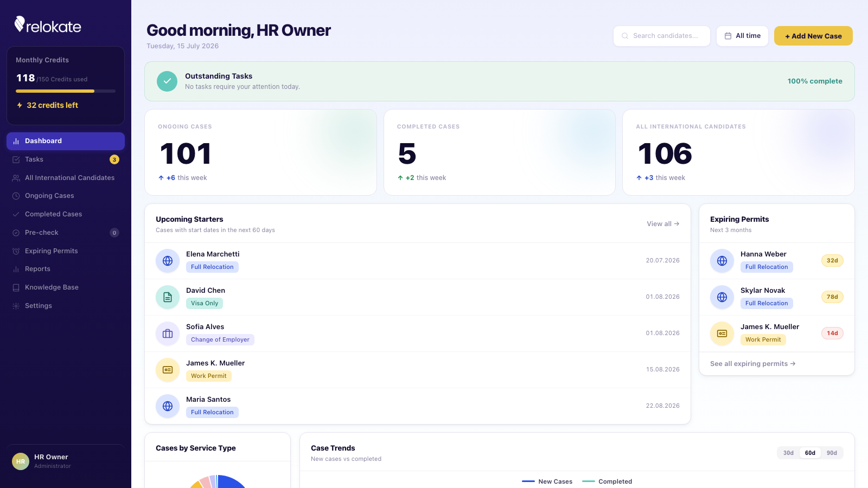Viewport: 868px width, 488px height.
Task: Click the All International Candidates 106 card
Action: 738,152
